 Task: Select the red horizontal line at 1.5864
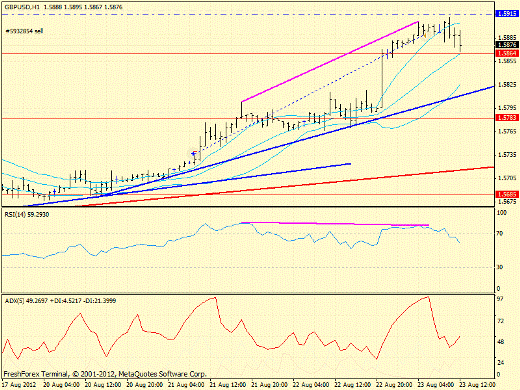[x=248, y=53]
